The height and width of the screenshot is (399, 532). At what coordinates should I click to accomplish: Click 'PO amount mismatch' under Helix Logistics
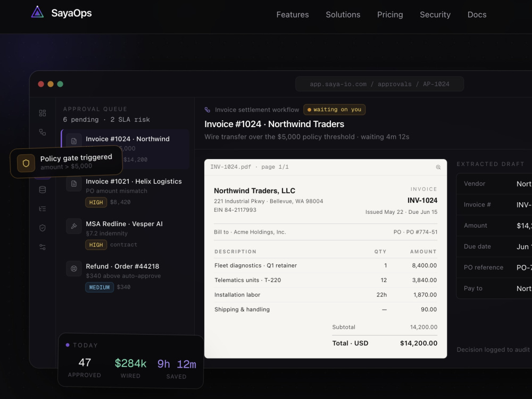[117, 191]
